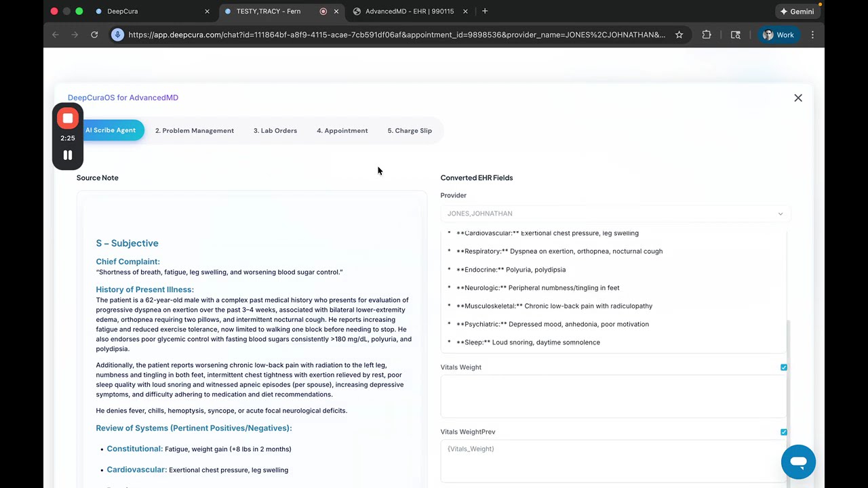Open the chat support bubble

(798, 462)
